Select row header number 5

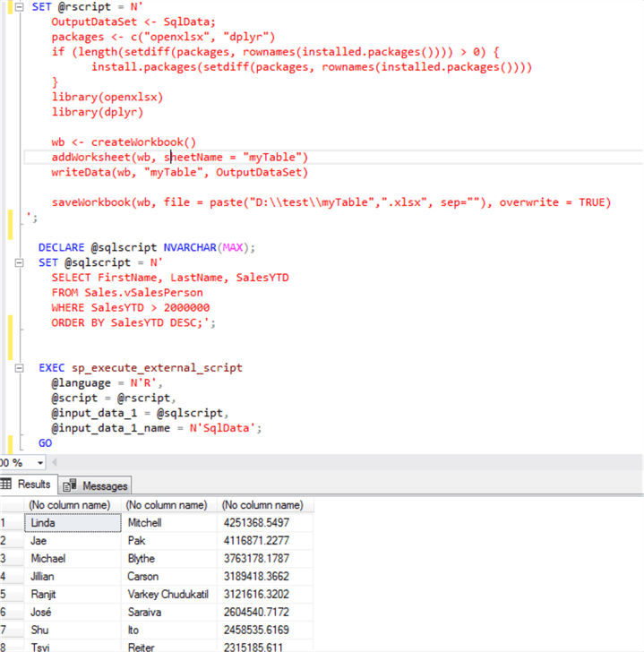(x=12, y=594)
